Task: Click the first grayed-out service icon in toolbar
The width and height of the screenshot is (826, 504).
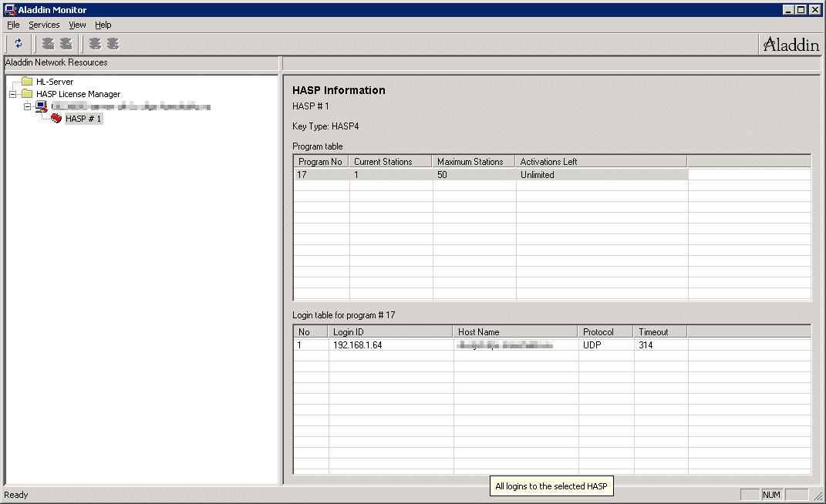Action: click(49, 44)
